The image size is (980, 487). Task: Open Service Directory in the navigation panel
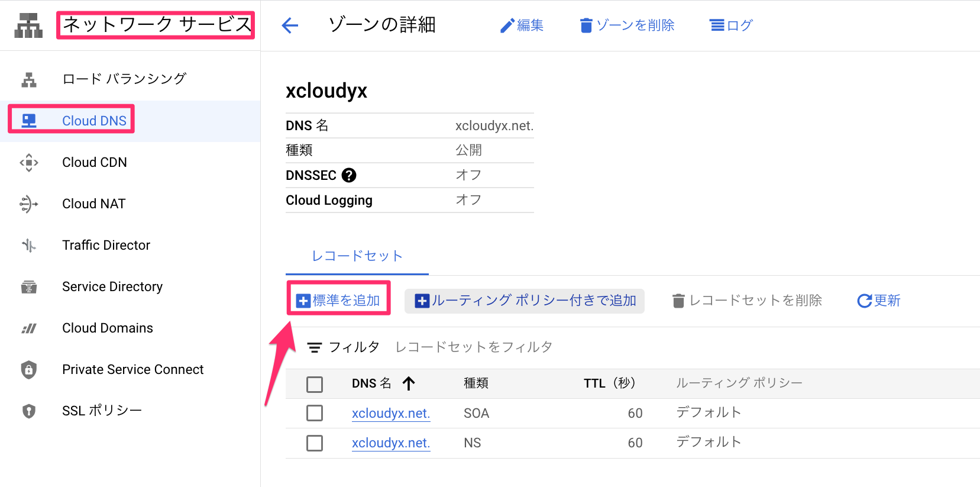click(112, 286)
